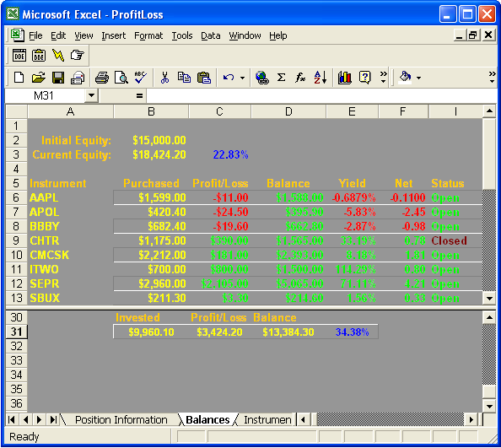Switch to the Position Information sheet tab
The image size is (501, 448).
[121, 419]
